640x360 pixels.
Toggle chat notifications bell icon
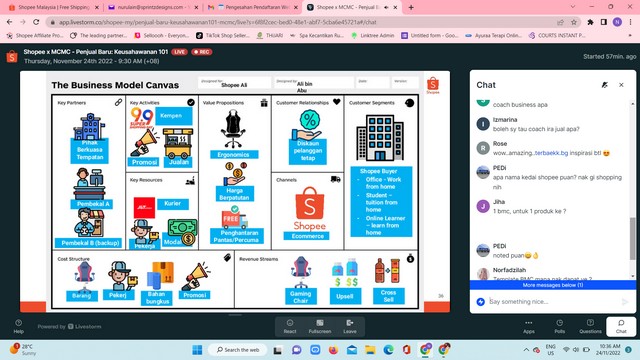604,85
